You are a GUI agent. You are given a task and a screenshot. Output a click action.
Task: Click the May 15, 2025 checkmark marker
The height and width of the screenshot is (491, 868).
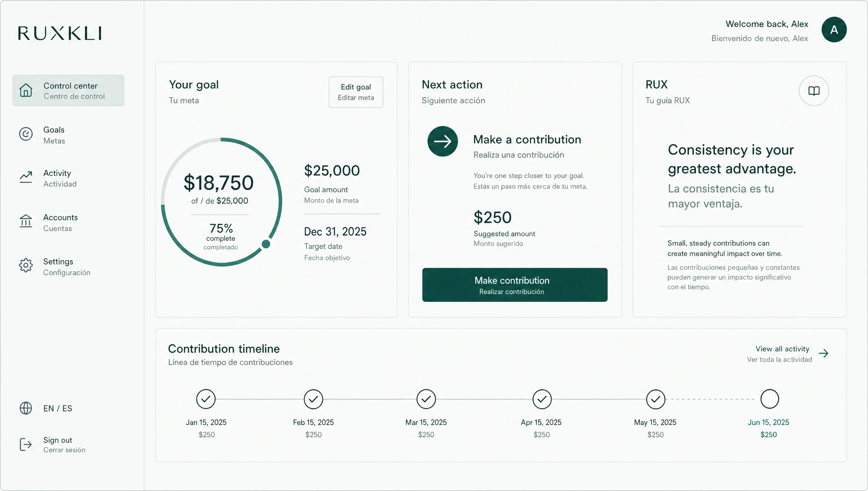(656, 399)
